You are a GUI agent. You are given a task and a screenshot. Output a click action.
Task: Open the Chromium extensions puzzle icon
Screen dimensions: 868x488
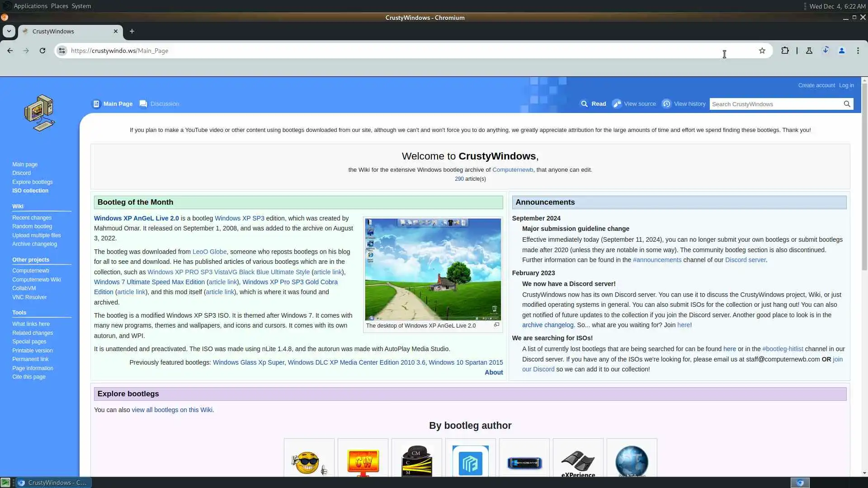pyautogui.click(x=785, y=51)
